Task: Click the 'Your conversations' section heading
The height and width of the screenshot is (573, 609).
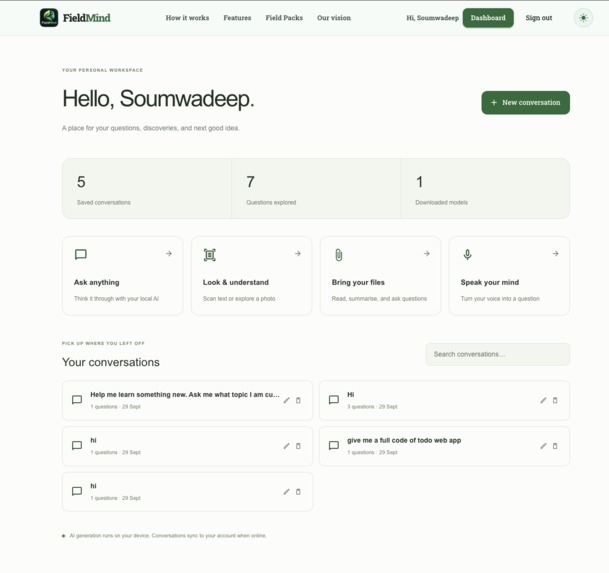Action: [111, 362]
